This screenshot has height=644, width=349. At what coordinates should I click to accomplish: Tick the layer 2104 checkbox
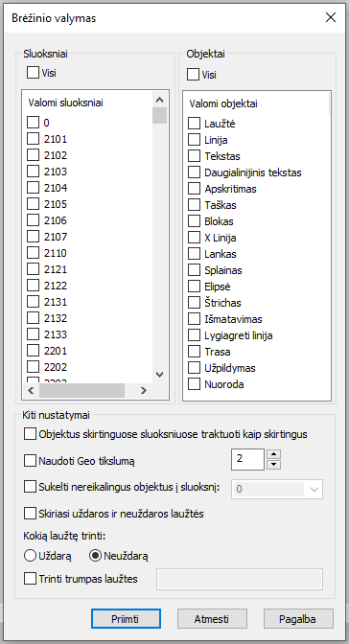33,188
